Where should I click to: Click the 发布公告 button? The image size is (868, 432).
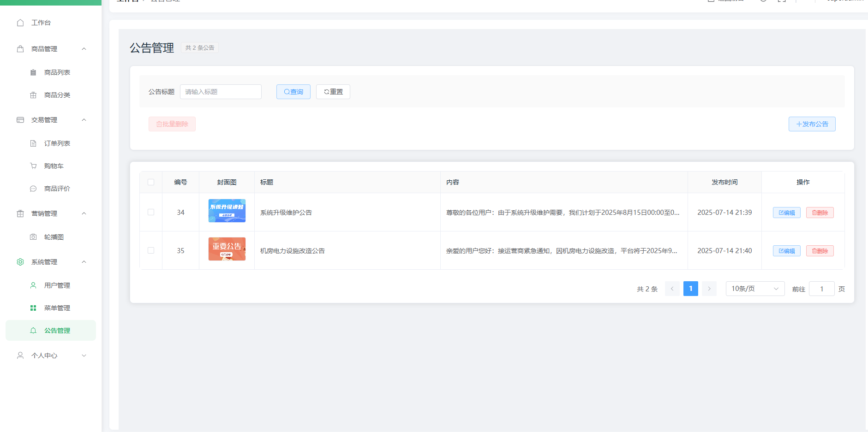[x=812, y=124]
